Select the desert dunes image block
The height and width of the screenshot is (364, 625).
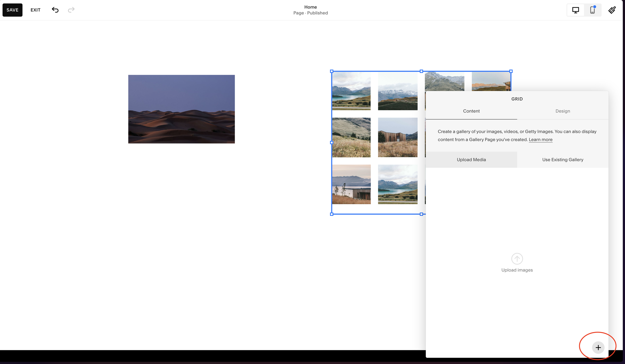181,109
